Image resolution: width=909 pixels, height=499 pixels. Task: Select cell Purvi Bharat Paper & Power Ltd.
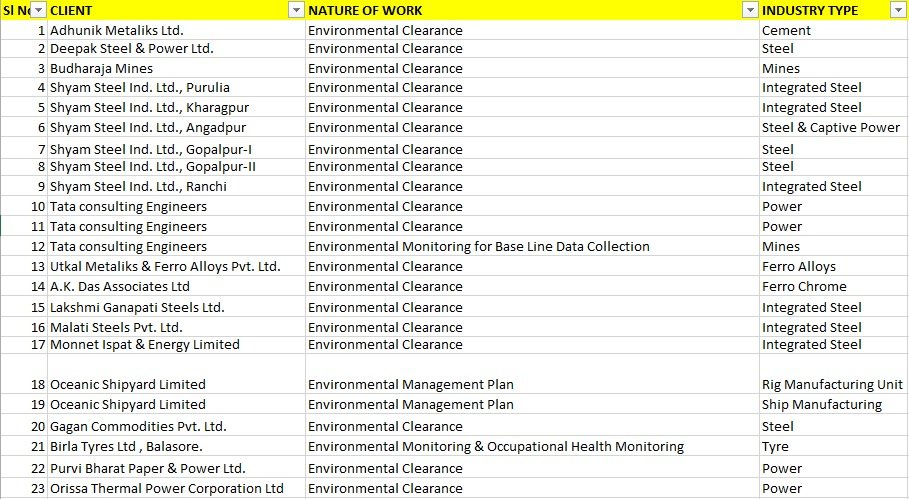(x=176, y=468)
